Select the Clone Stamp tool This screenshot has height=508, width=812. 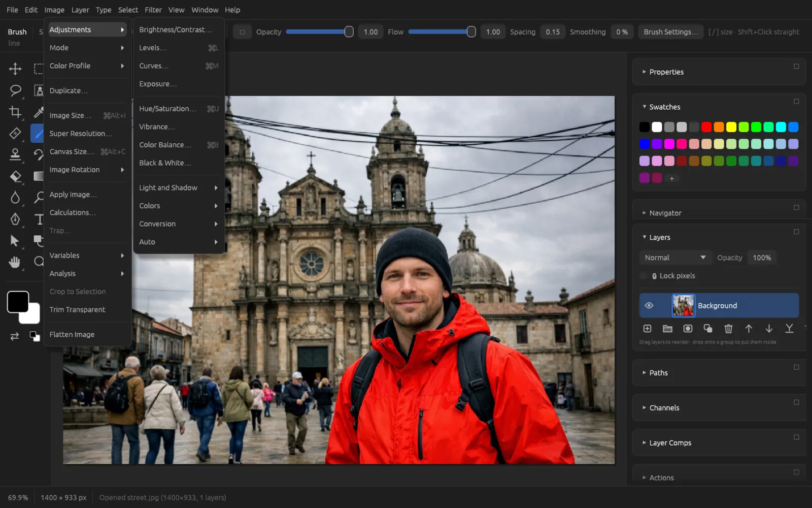click(15, 154)
